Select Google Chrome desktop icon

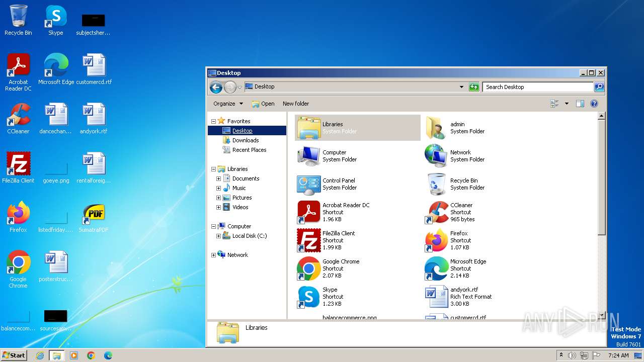pyautogui.click(x=18, y=269)
